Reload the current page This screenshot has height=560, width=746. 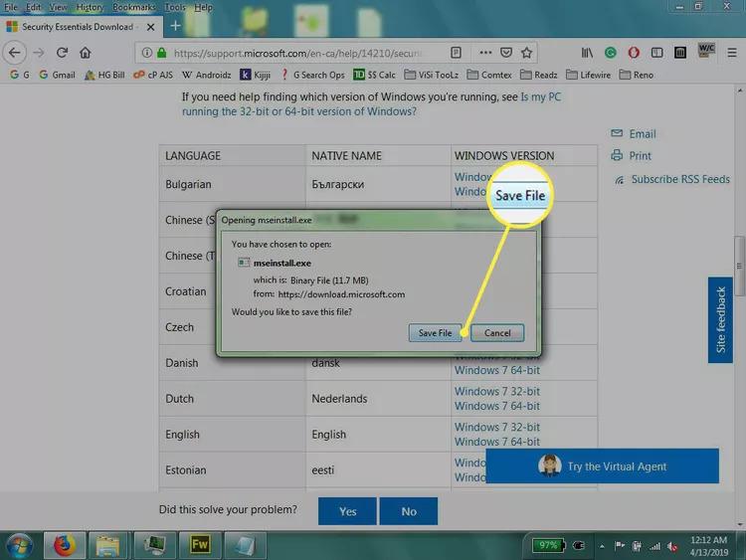coord(62,53)
